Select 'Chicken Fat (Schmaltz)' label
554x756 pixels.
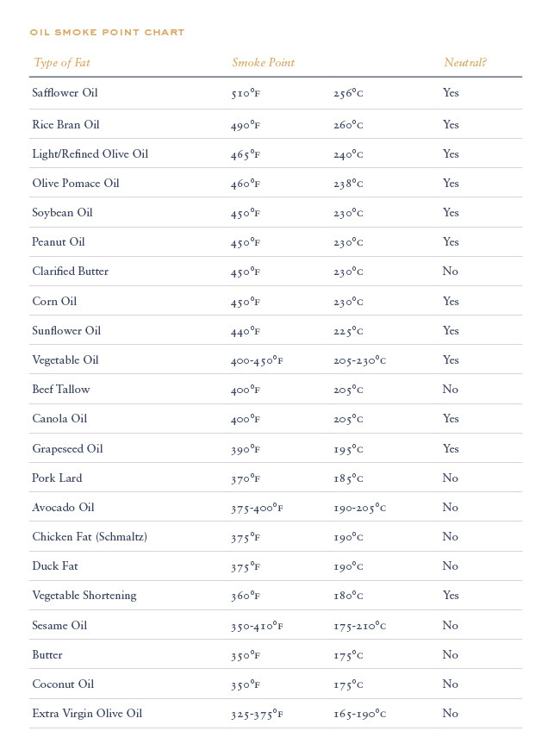90,537
